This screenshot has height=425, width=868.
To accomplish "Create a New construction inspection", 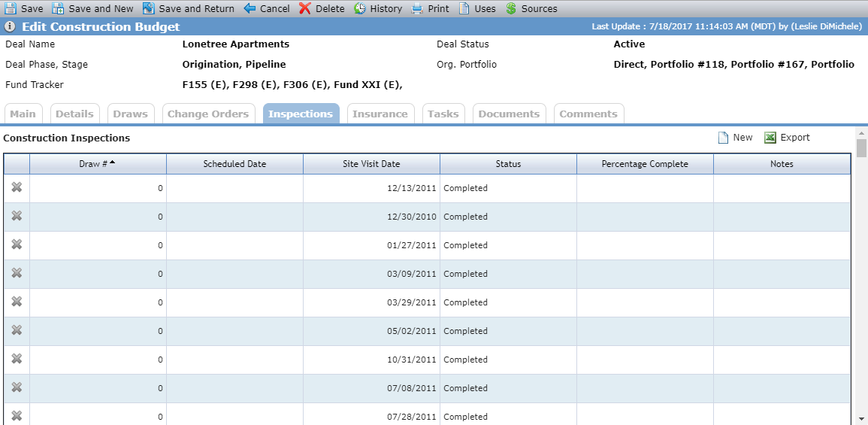I will [735, 138].
